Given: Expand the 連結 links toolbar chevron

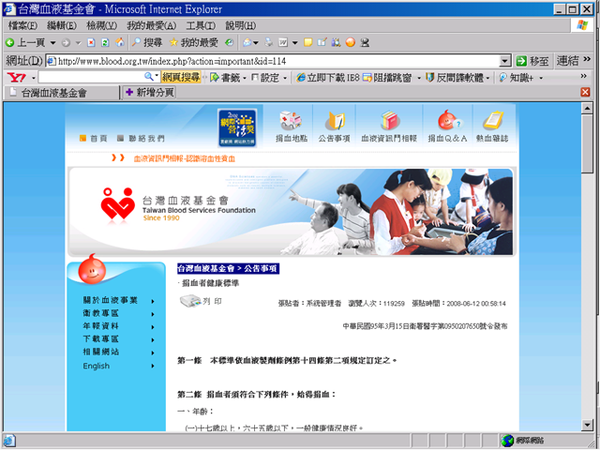Looking at the screenshot, I should pyautogui.click(x=587, y=60).
